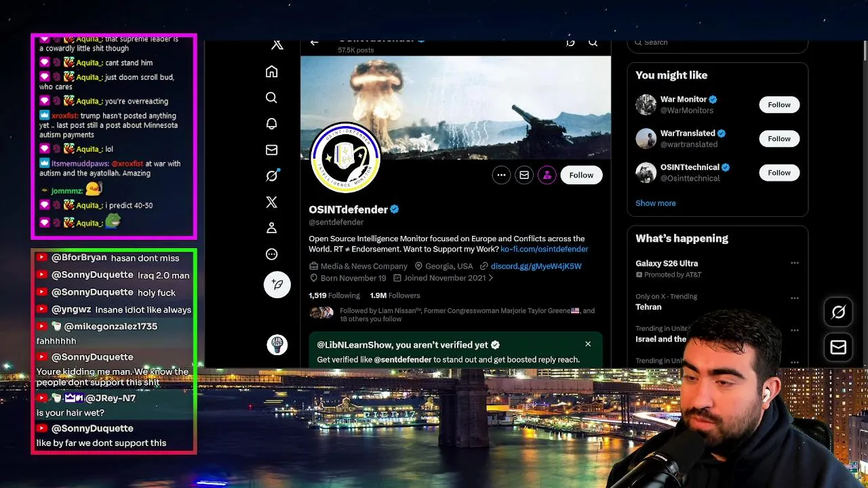Message OSINTdefender via the envelope icon
The image size is (868, 488).
click(524, 175)
